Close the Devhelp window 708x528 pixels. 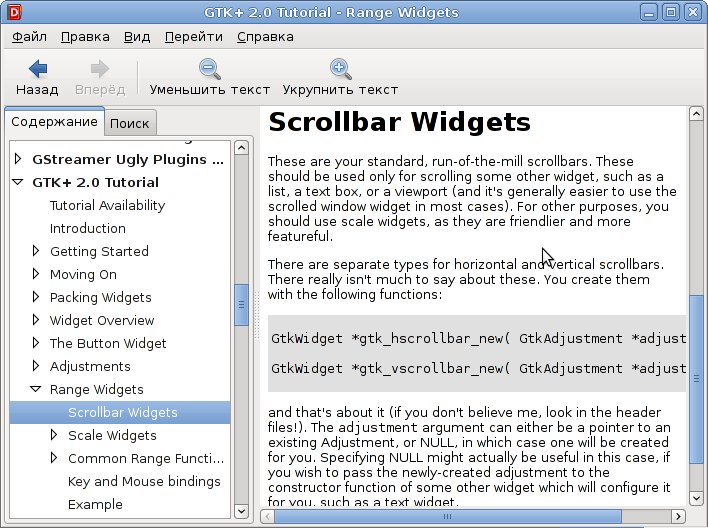[x=693, y=12]
